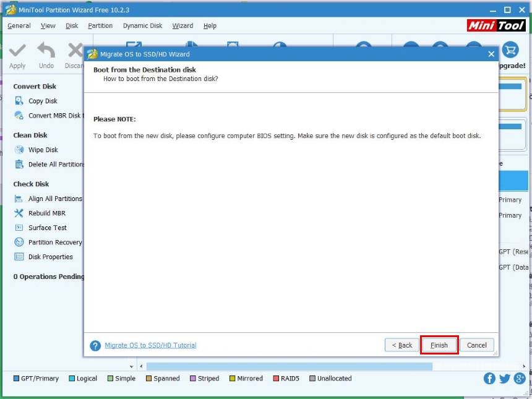Click the shopping cart Upgrade icon
The height and width of the screenshot is (399, 532).
(510, 50)
